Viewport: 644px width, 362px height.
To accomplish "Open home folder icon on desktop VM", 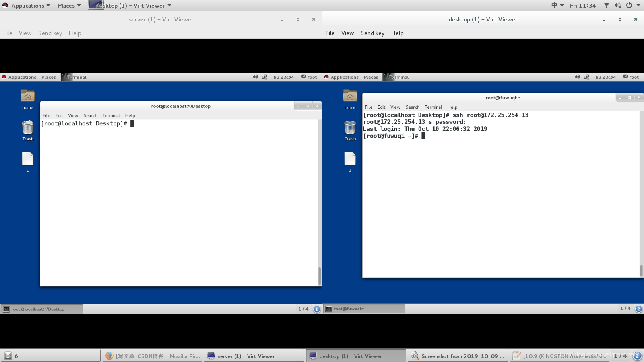I will click(350, 97).
